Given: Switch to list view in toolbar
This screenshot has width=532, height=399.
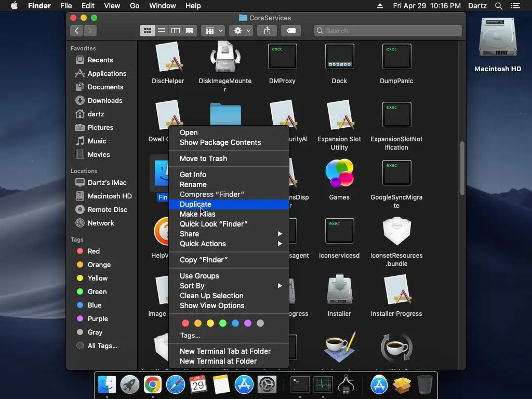Looking at the screenshot, I should [162, 31].
